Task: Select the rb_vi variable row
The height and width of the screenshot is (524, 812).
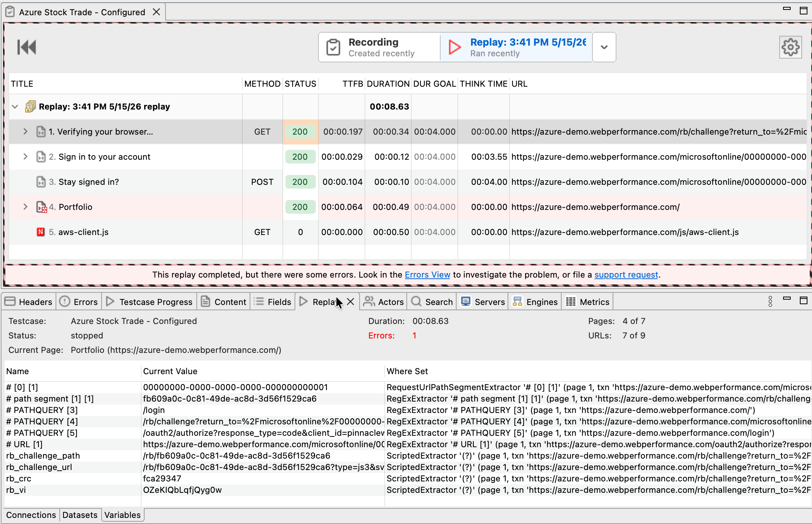Action: pyautogui.click(x=408, y=490)
